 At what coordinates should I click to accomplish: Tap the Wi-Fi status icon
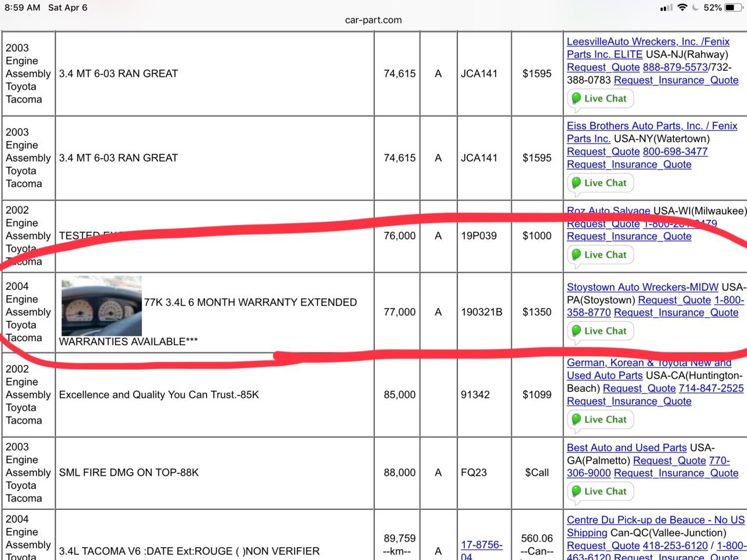coord(682,8)
